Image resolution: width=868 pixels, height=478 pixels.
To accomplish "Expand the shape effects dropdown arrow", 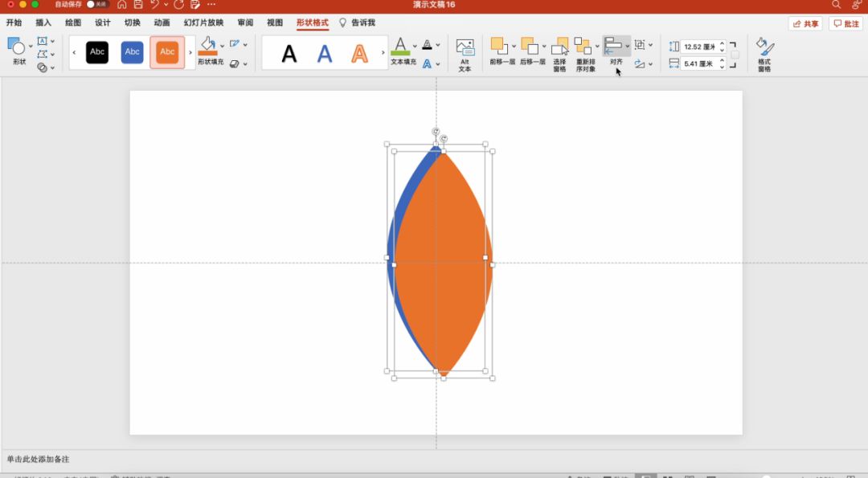I will pos(245,64).
